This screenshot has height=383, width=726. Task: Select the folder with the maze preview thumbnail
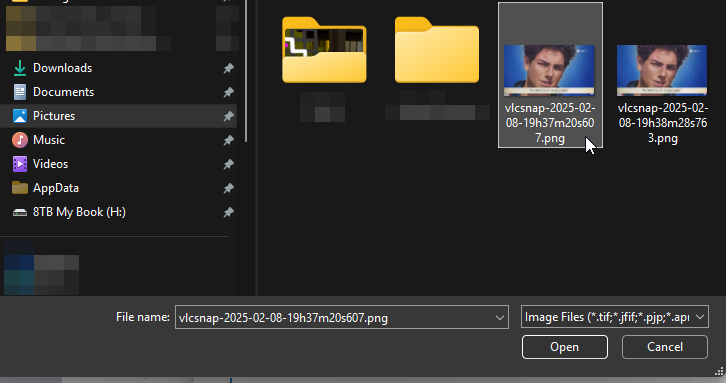324,50
